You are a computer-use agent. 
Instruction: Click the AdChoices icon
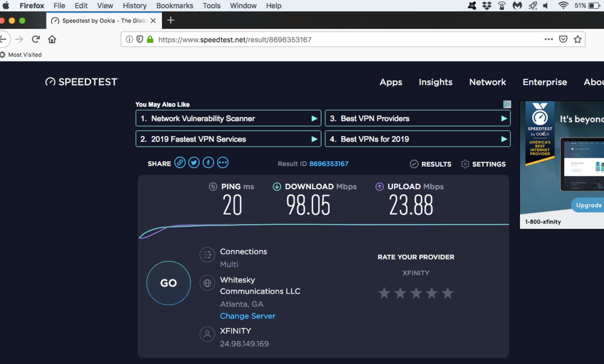coord(507,104)
